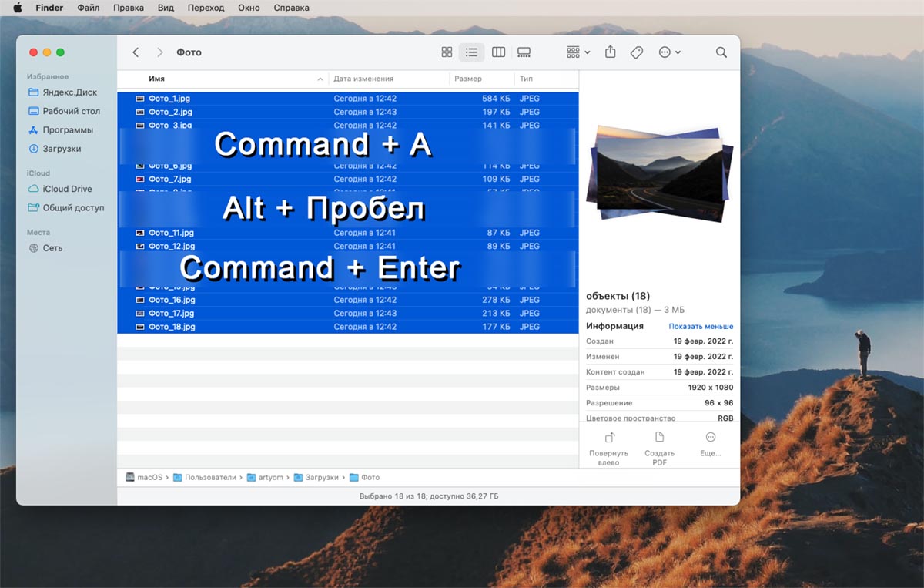Switch to gallery view

click(524, 52)
